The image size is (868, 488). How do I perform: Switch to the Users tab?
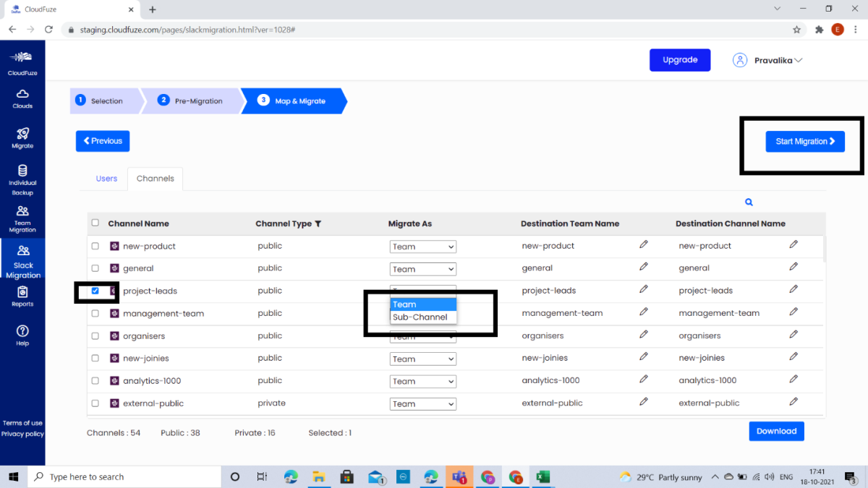[106, 179]
